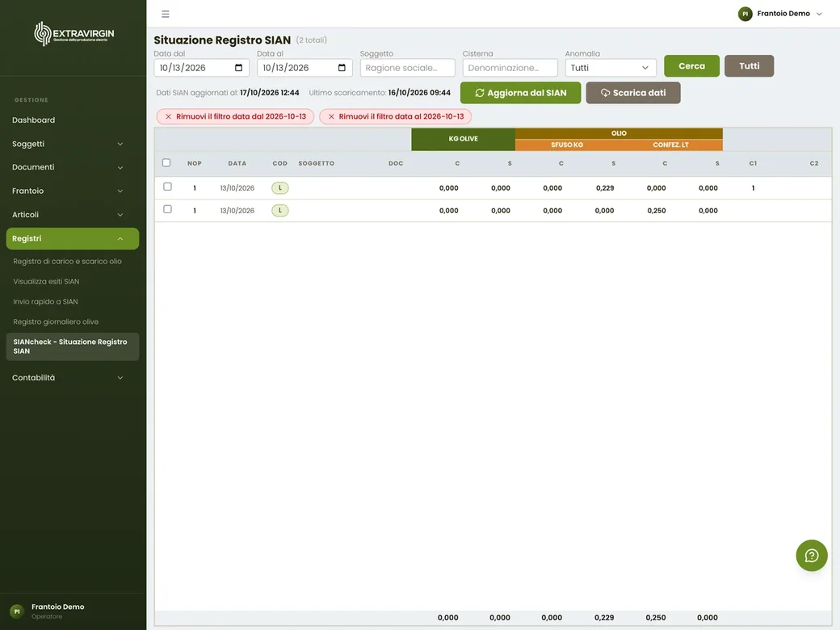Image resolution: width=840 pixels, height=630 pixels.
Task: Toggle the hamburger menu icon
Action: tap(166, 14)
